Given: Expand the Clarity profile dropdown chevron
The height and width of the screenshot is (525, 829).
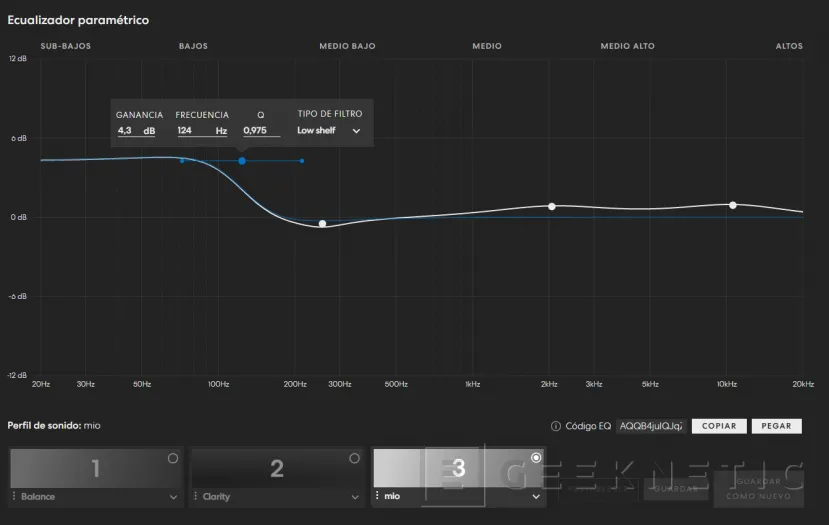Looking at the screenshot, I should [x=354, y=497].
